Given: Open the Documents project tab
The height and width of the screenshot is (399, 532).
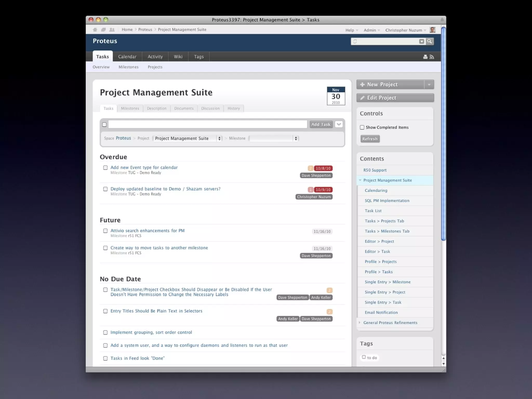Looking at the screenshot, I should 184,108.
